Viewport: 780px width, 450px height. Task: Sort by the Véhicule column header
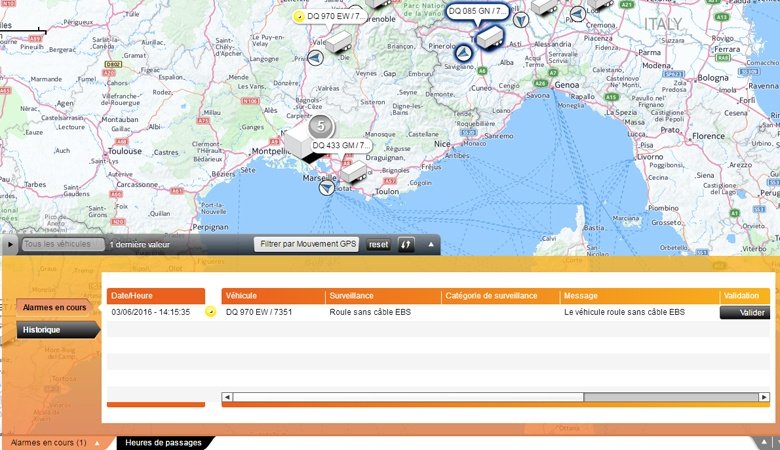[273, 295]
